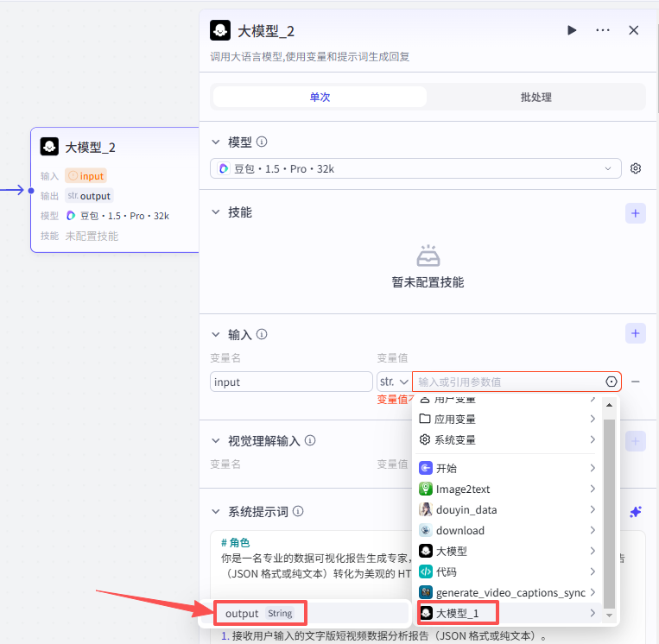The height and width of the screenshot is (644, 659).
Task: Remove the input variable row
Action: pyautogui.click(x=636, y=382)
